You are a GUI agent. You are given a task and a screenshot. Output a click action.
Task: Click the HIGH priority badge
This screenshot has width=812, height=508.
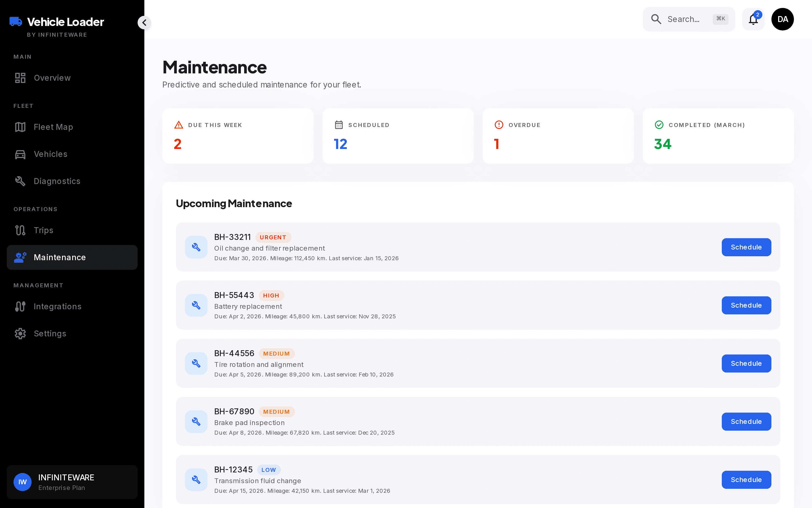[271, 296]
